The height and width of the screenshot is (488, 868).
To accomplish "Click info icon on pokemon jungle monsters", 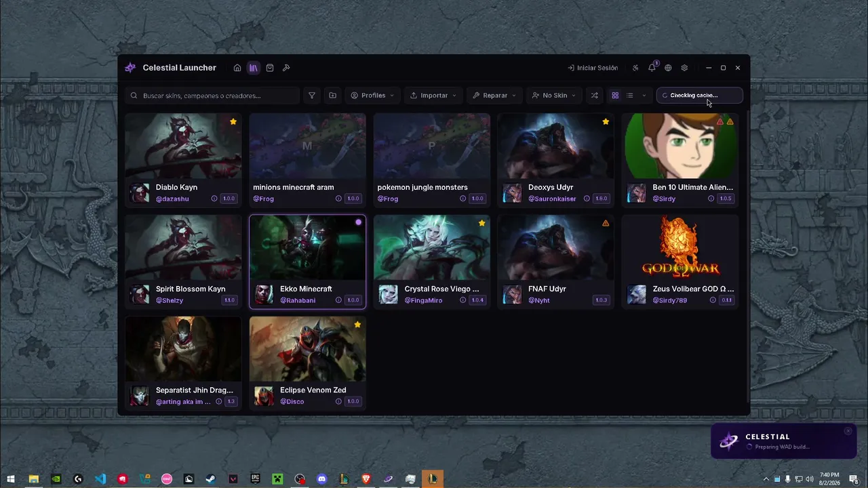I will [x=463, y=199].
